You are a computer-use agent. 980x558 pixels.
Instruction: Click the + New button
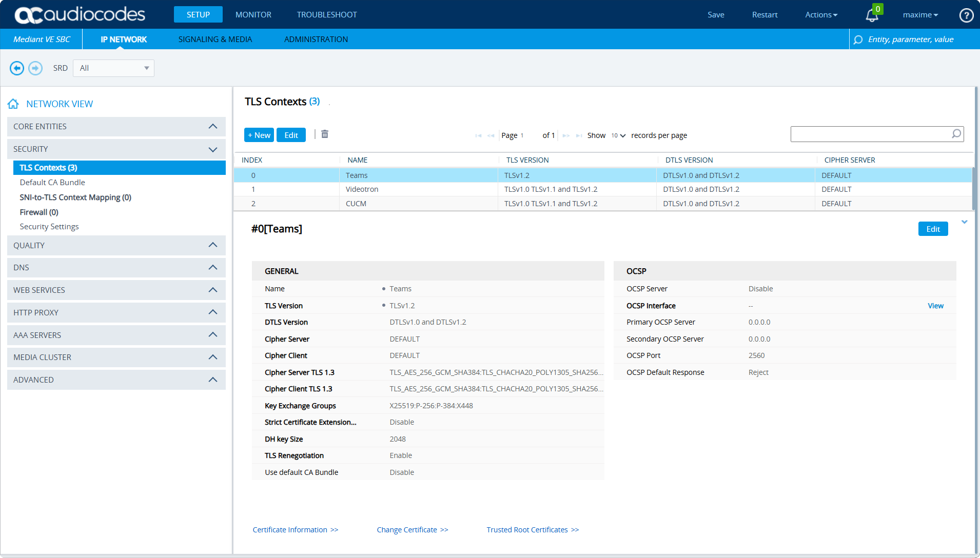[259, 135]
